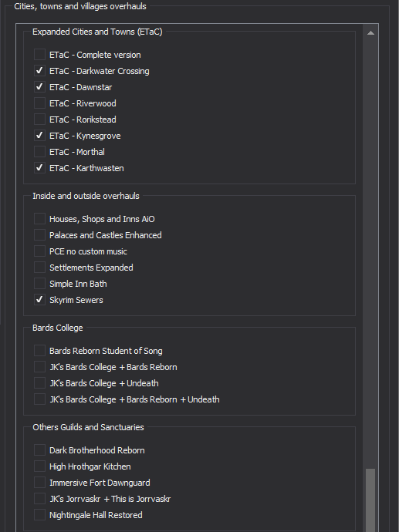This screenshot has height=532, width=399.
Task: Select Bards Reborn Student of Song
Action: point(39,351)
